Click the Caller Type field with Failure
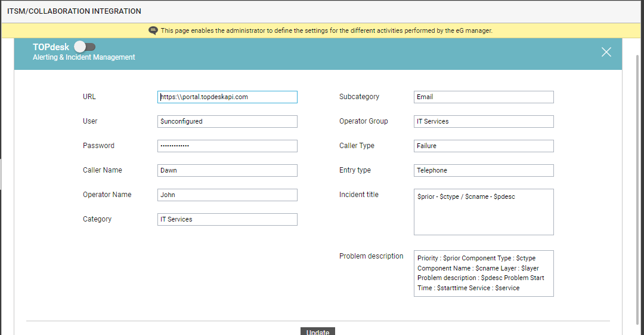 (484, 146)
